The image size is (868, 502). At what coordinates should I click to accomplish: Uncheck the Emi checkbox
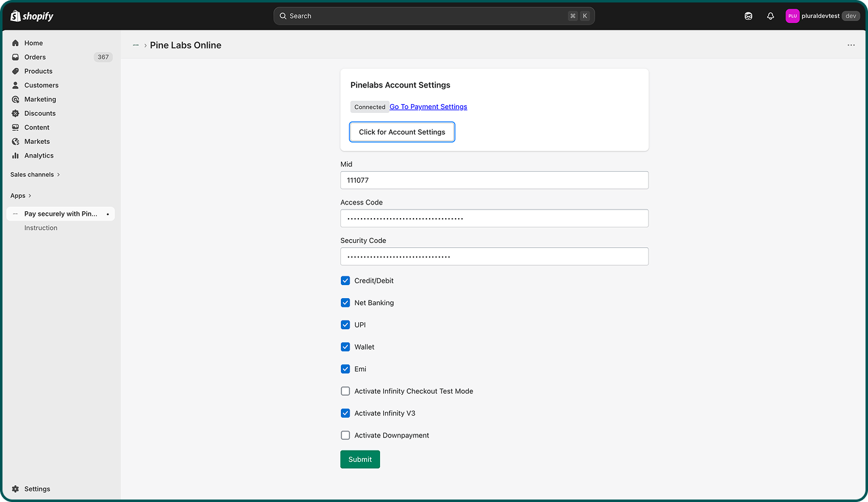pyautogui.click(x=345, y=369)
